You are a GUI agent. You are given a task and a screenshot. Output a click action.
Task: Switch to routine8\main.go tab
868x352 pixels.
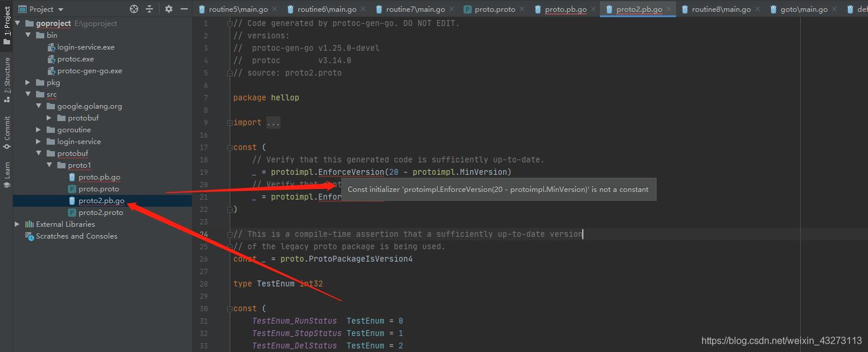720,9
